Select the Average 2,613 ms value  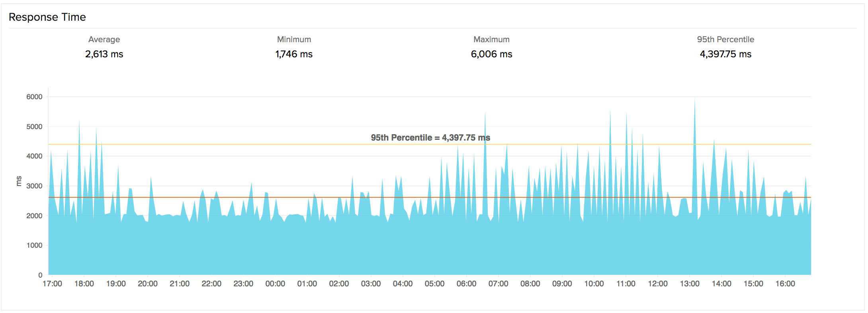pyautogui.click(x=104, y=54)
